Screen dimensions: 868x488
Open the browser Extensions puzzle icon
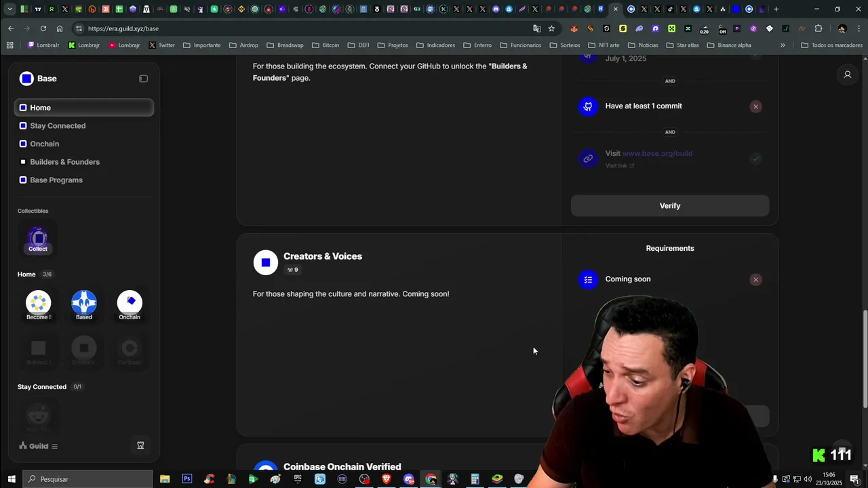tap(818, 28)
